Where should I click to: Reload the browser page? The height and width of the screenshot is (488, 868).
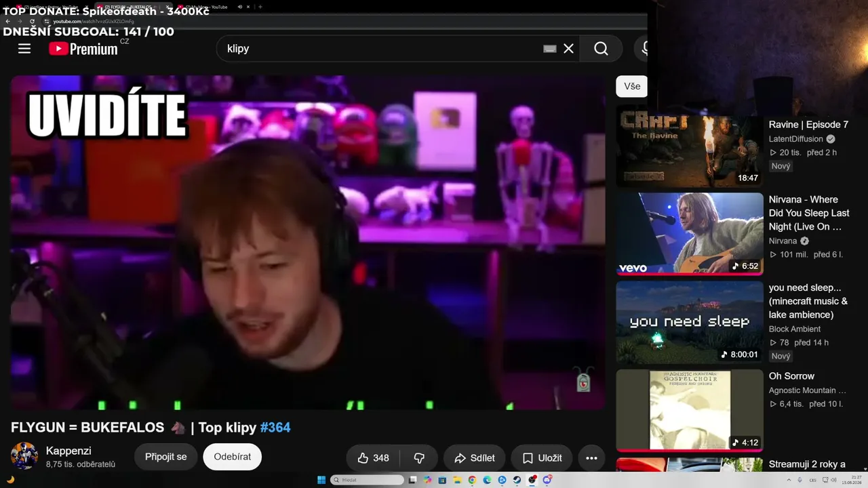[x=32, y=22]
